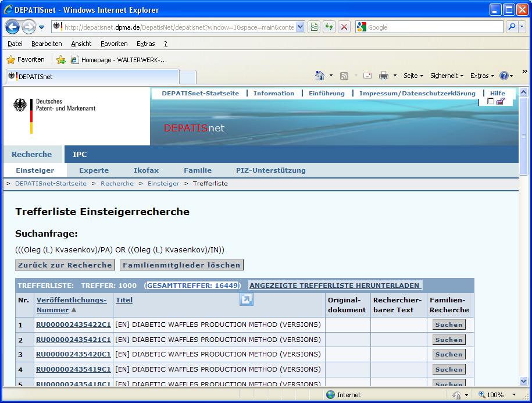Select the Ikofax sub-tab
The image size is (532, 403).
[147, 170]
